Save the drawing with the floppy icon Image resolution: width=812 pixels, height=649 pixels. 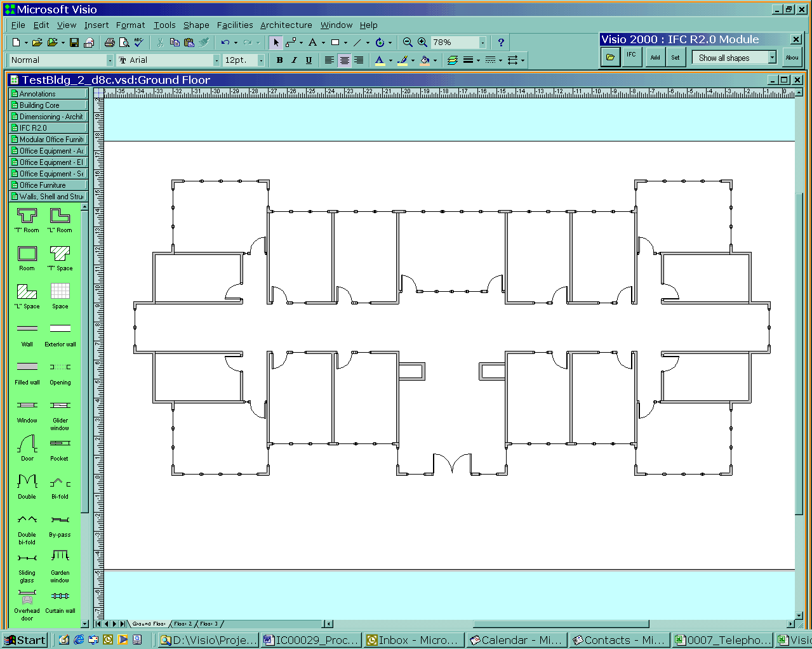[x=74, y=43]
